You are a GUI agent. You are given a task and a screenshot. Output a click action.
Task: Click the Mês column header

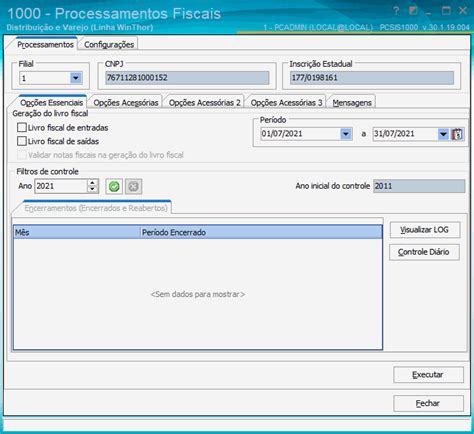[77, 232]
